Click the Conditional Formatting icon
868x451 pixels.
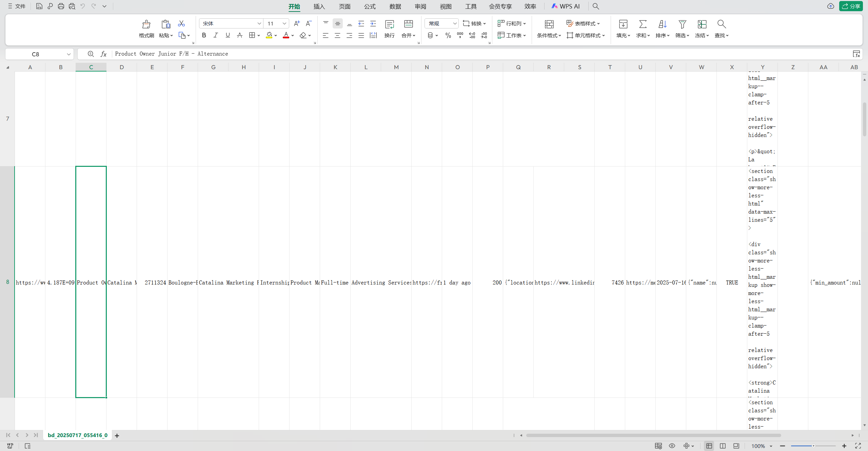[x=549, y=24]
